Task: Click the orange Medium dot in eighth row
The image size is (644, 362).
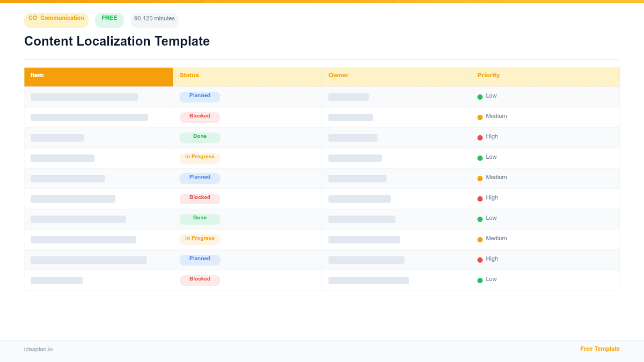Action: tap(480, 239)
